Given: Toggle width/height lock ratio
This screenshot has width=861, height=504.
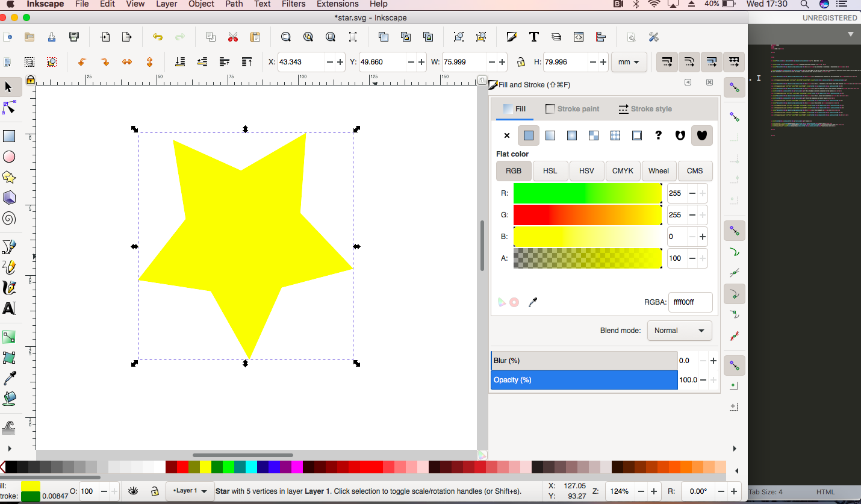Looking at the screenshot, I should (520, 62).
